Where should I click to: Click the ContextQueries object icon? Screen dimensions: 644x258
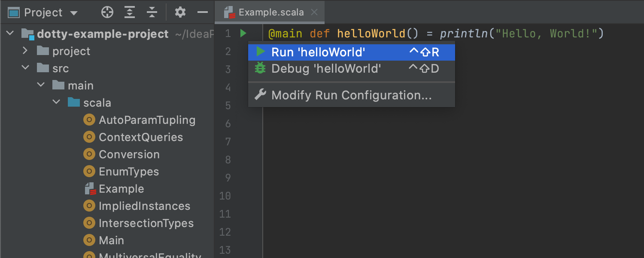click(89, 137)
